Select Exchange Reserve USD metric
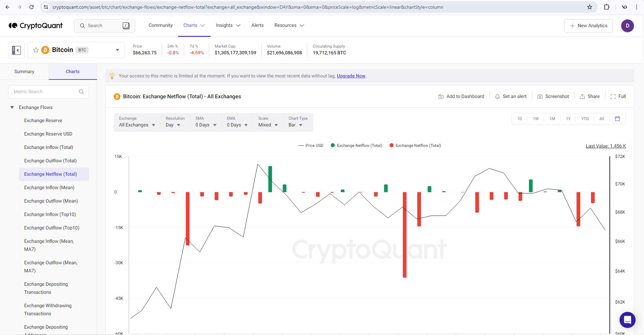This screenshot has height=335, width=644. click(48, 134)
